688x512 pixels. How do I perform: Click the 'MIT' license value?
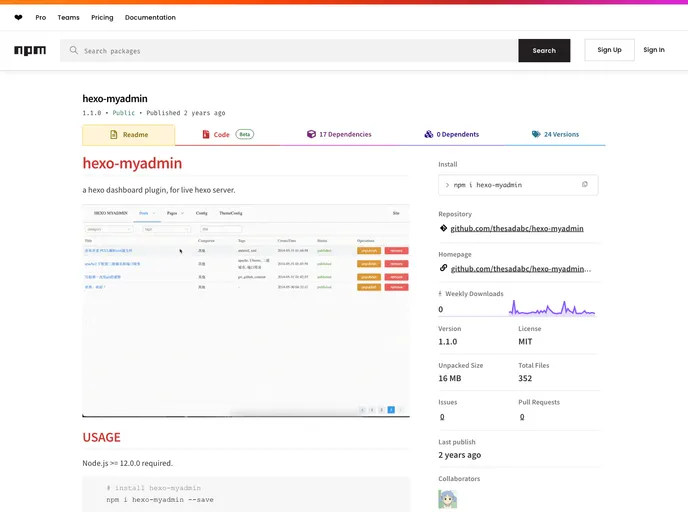(x=525, y=341)
